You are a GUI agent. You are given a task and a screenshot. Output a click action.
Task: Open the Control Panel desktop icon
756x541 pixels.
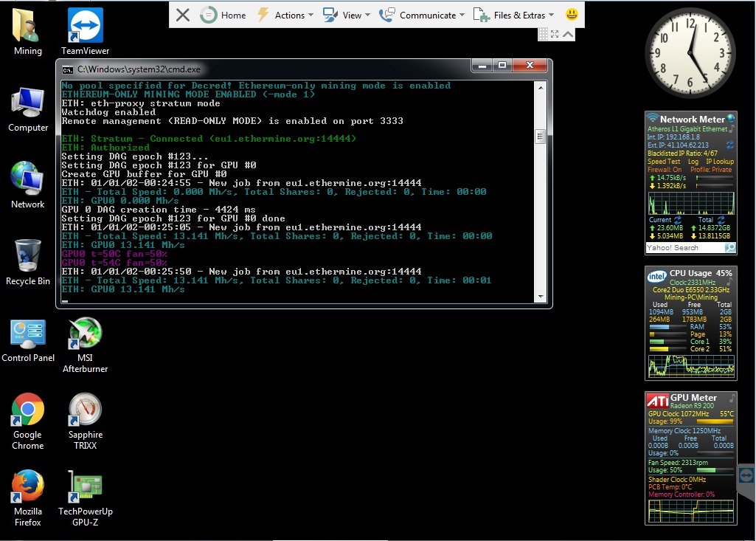(x=28, y=340)
